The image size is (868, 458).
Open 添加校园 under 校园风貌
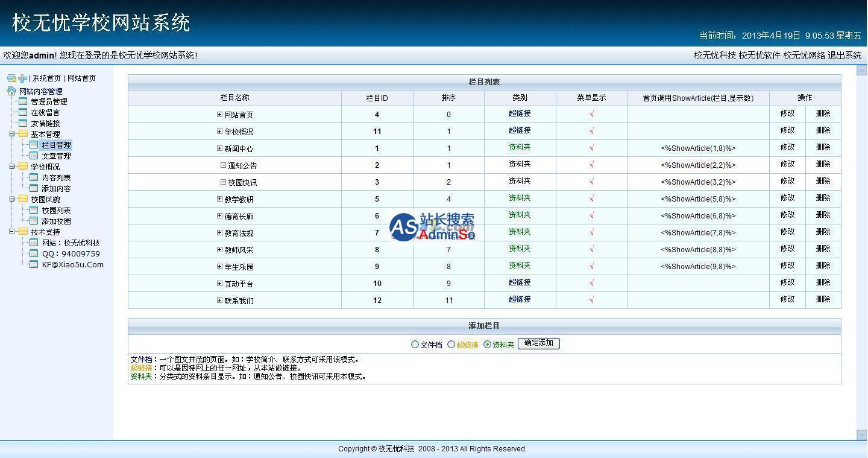(x=56, y=221)
